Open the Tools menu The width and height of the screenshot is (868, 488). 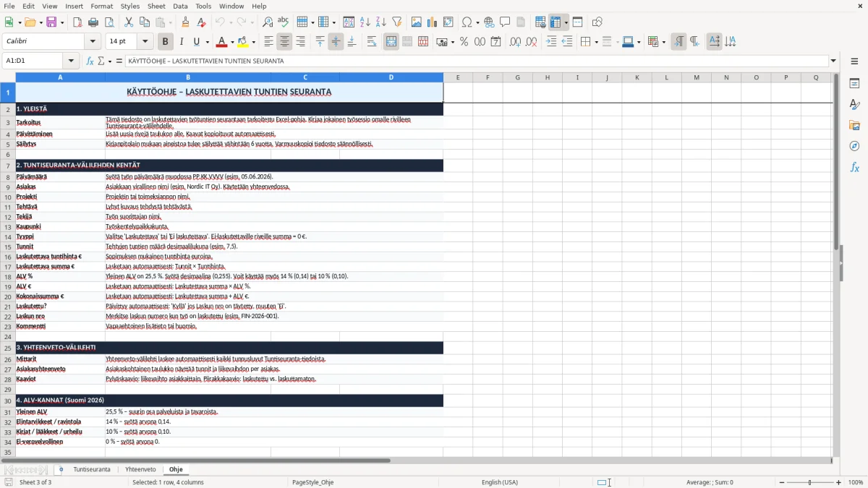(203, 6)
